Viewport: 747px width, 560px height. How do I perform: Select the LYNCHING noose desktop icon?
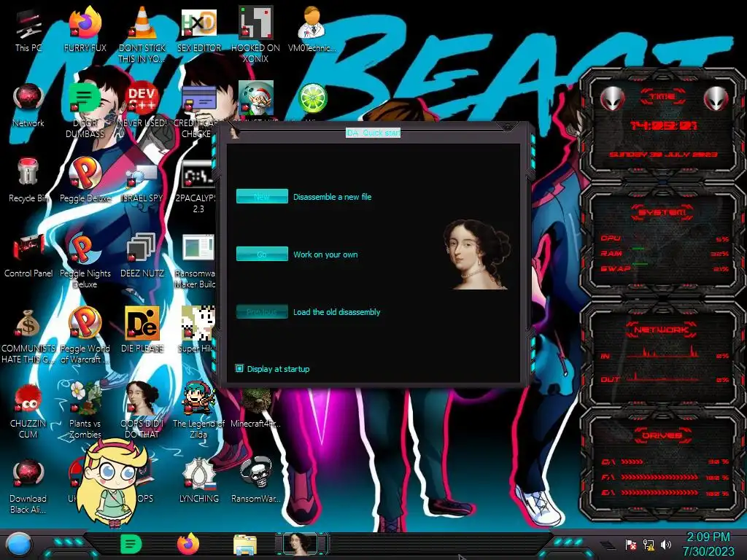point(198,480)
